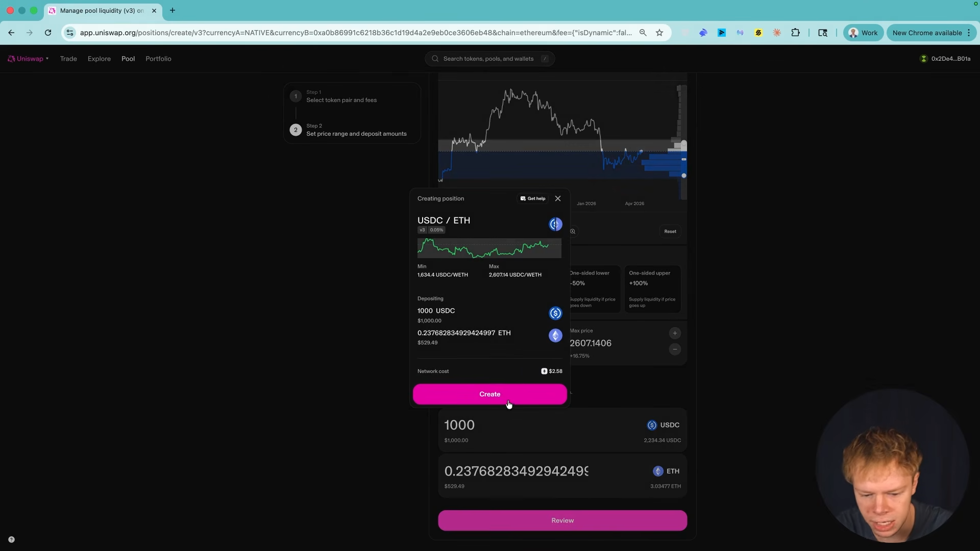
Task: Open the Work profile menu
Action: [x=863, y=33]
